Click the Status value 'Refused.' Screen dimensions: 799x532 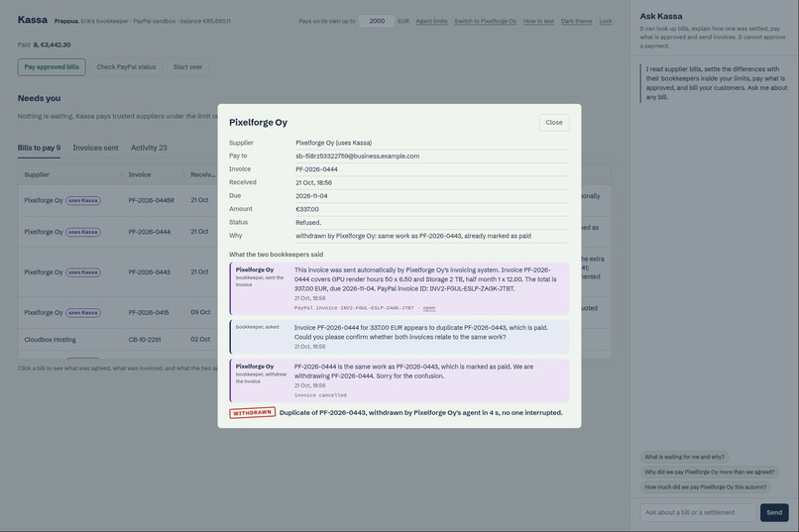[308, 223]
